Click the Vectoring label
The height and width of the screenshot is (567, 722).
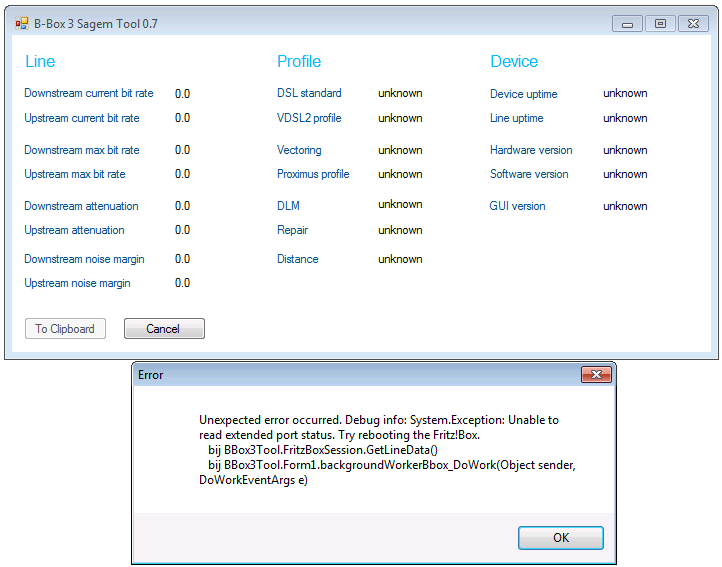(299, 150)
